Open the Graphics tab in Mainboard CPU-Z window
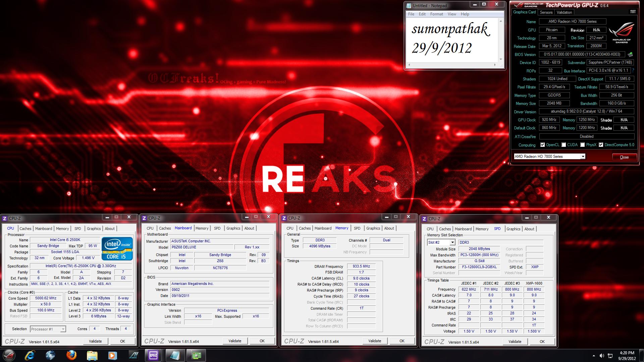This screenshot has width=644, height=362. [233, 228]
